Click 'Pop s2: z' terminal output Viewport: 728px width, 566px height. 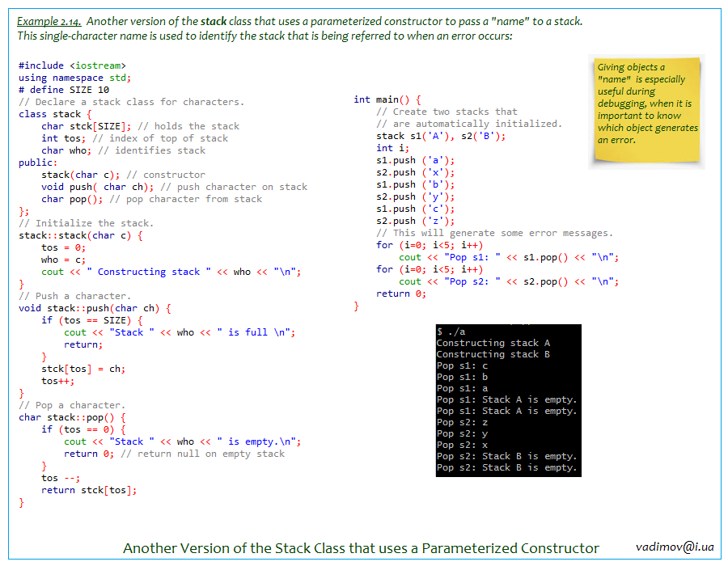click(x=462, y=422)
